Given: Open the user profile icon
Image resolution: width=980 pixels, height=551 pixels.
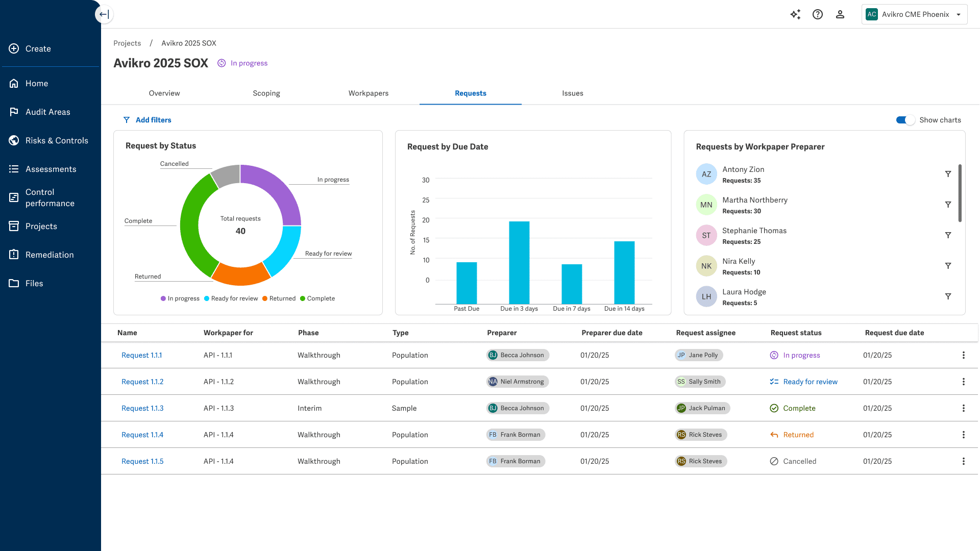Looking at the screenshot, I should 840,14.
